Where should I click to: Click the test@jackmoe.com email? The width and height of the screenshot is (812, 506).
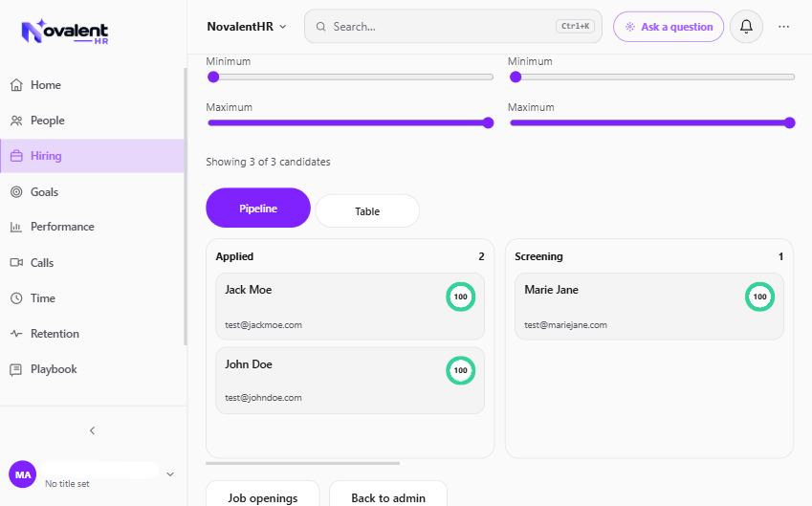coord(263,324)
